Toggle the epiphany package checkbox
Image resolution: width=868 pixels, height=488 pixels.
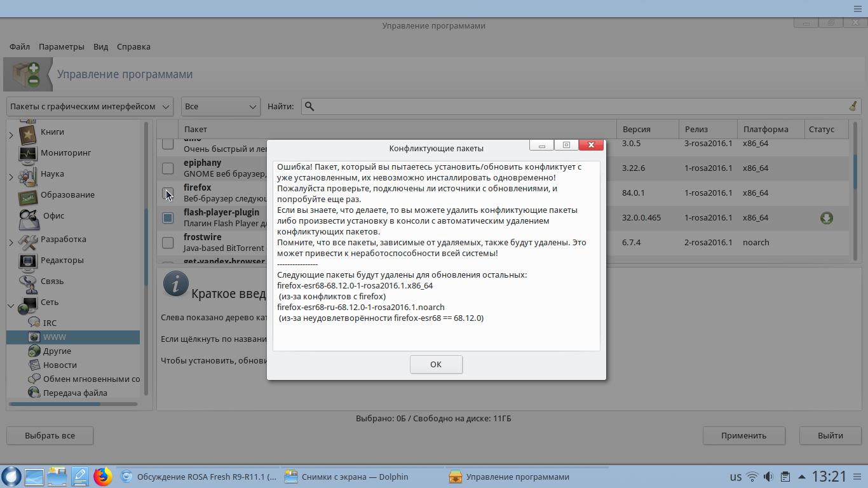pos(168,168)
